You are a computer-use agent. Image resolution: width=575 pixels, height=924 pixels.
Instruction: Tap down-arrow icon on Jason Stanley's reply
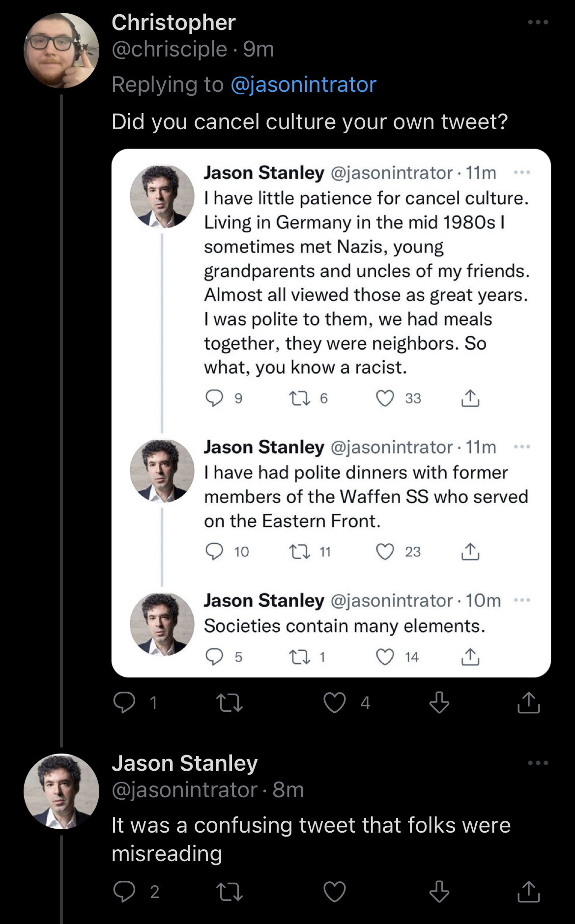439,892
